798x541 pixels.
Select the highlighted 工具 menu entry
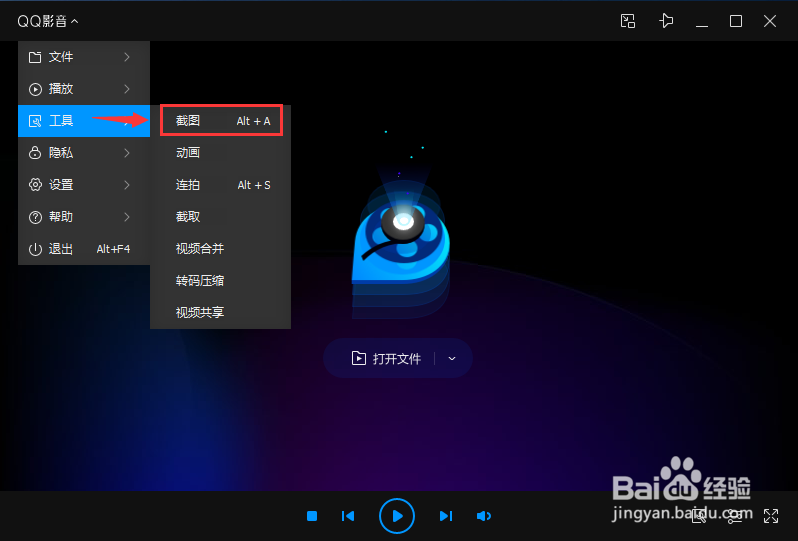coord(84,121)
